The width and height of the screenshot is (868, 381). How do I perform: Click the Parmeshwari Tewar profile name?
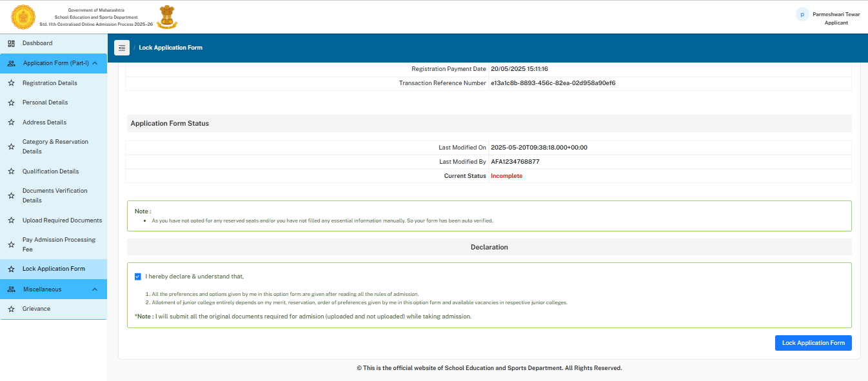[836, 14]
